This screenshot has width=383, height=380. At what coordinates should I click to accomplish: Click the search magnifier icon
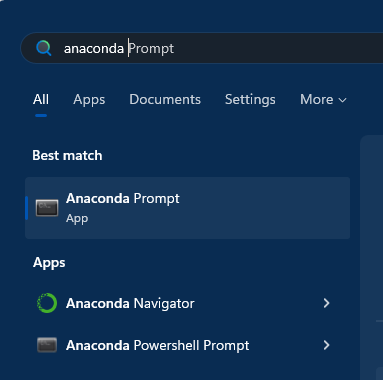pyautogui.click(x=44, y=48)
